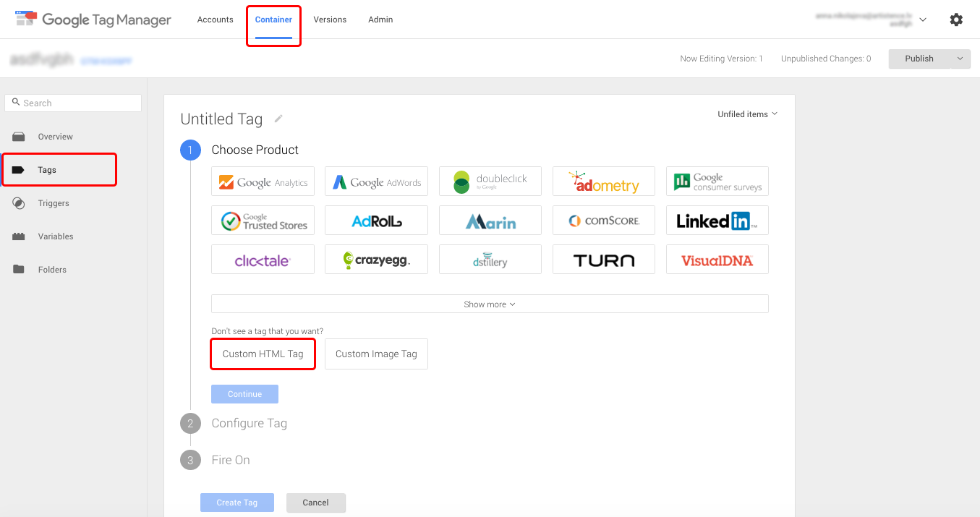This screenshot has height=517, width=980.
Task: Open the account user dropdown arrow
Action: point(923,20)
